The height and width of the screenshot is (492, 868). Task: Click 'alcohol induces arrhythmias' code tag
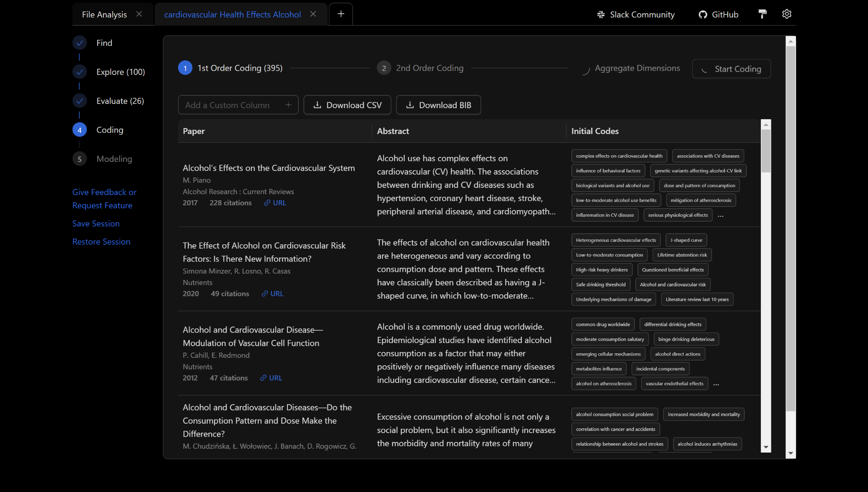[707, 444]
